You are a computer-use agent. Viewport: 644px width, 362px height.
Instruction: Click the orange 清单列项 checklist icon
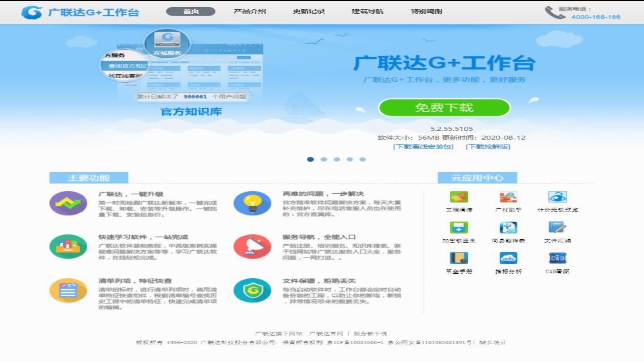(x=68, y=290)
